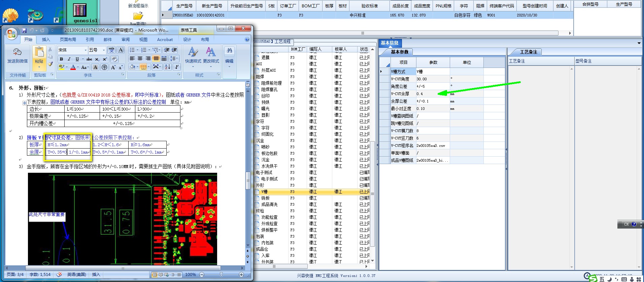
Task: Open the font name 宋体 dropdown
Action: point(86,50)
